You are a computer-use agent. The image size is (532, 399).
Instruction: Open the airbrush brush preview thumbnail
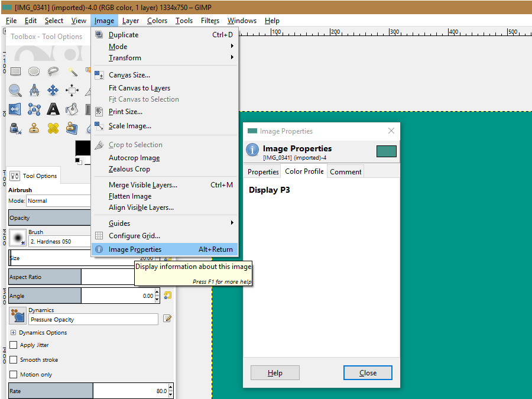point(18,238)
